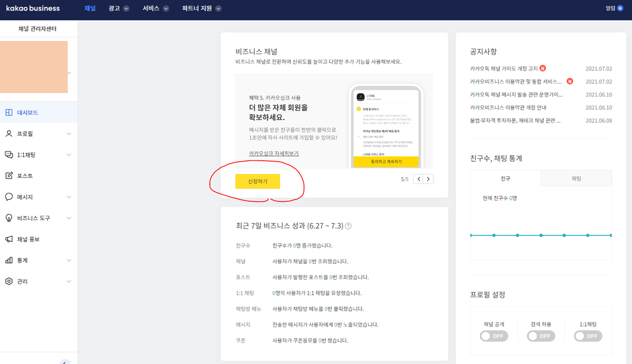Click the kakao business logo
Viewport: 632px width, 364px height.
tap(33, 8)
